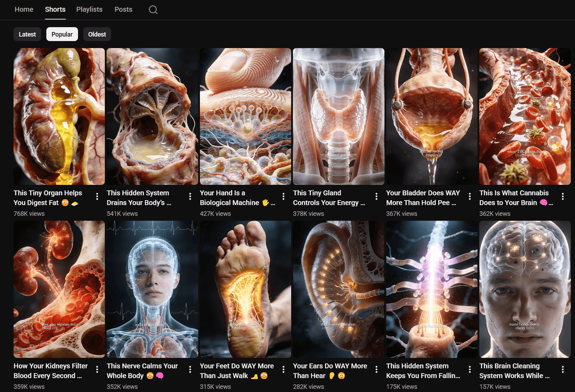Click the channel search magnifier icon

tap(153, 10)
